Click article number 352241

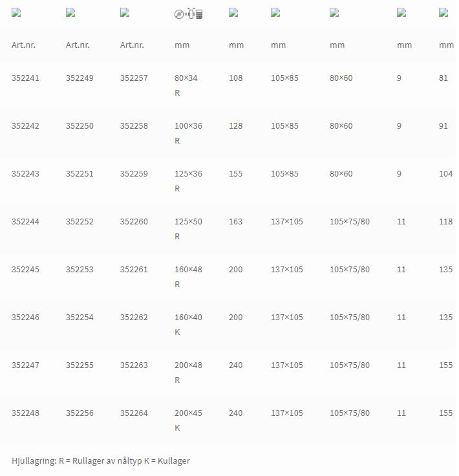[25, 78]
